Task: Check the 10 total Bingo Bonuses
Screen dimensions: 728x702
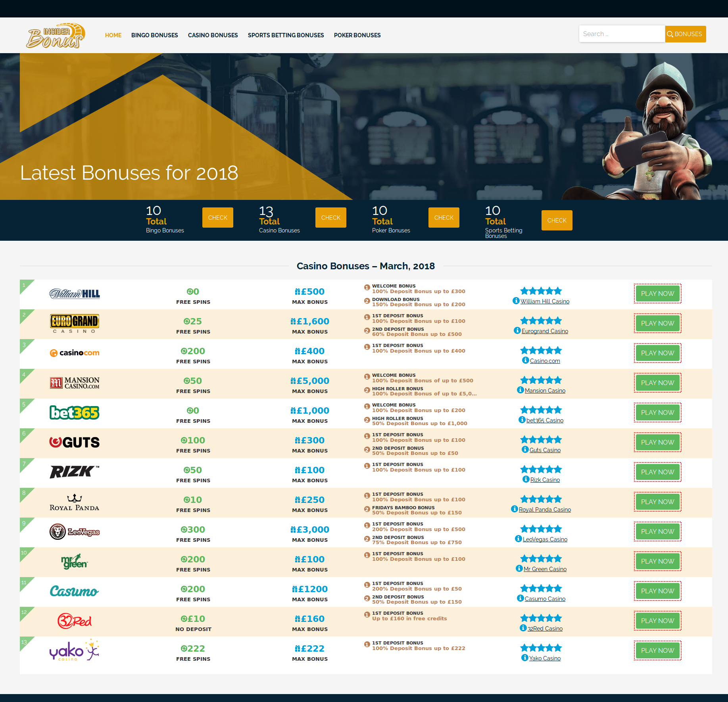Action: coord(218,218)
